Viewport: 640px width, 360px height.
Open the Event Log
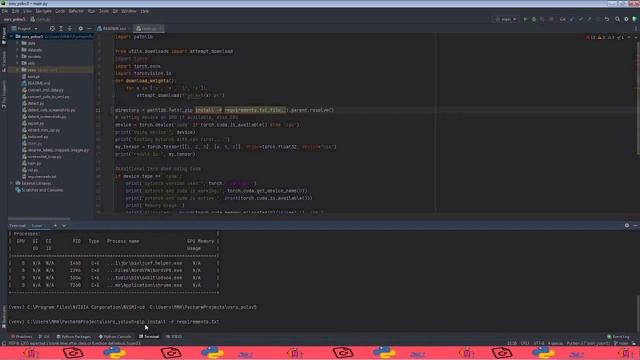click(618, 337)
